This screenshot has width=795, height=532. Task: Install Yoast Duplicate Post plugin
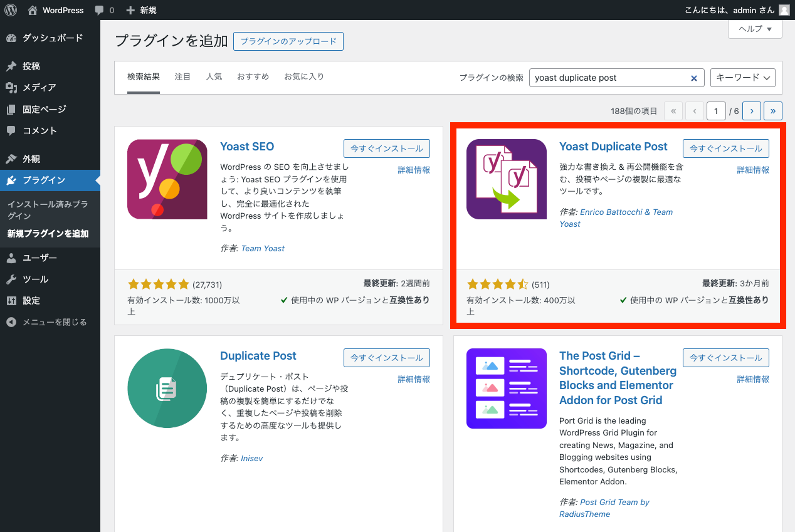(x=726, y=149)
